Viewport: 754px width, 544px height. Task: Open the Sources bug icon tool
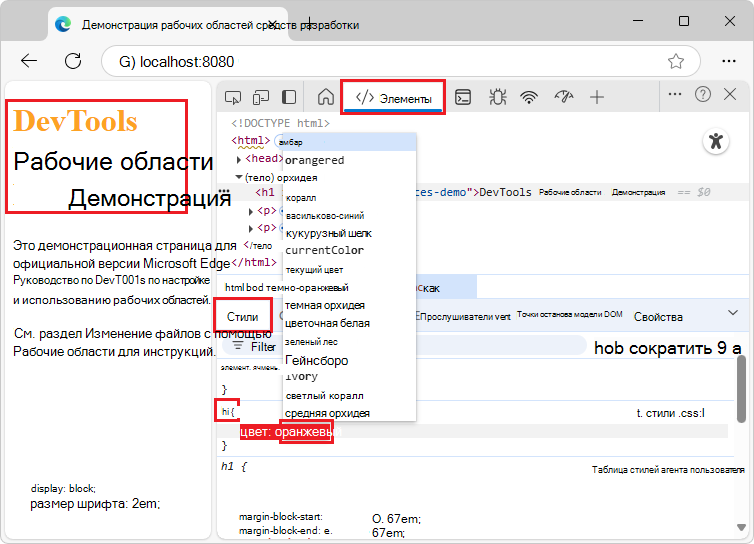tap(497, 97)
